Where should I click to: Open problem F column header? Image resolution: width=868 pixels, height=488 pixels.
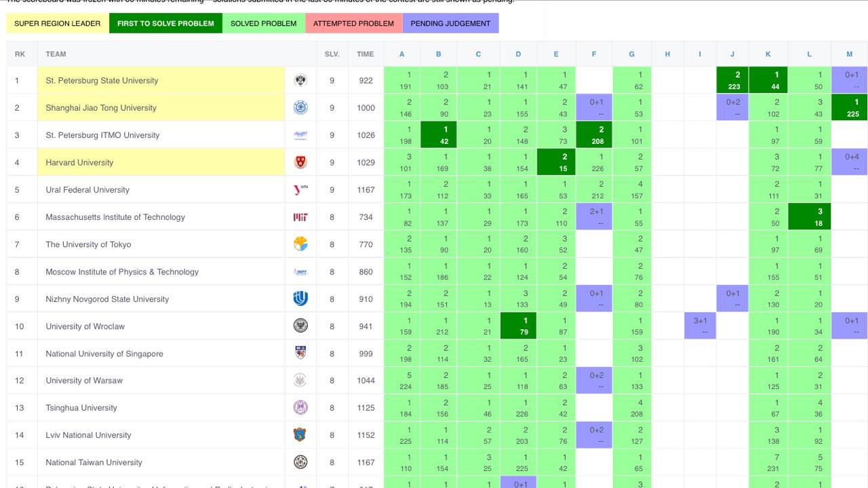point(594,54)
